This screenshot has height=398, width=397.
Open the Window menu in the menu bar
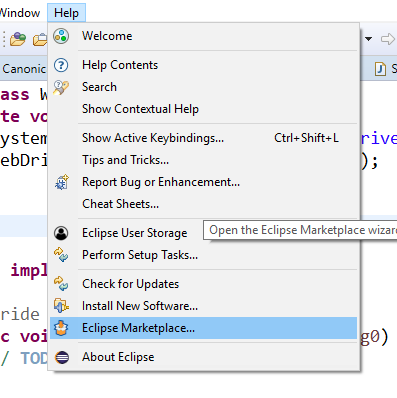pos(20,13)
